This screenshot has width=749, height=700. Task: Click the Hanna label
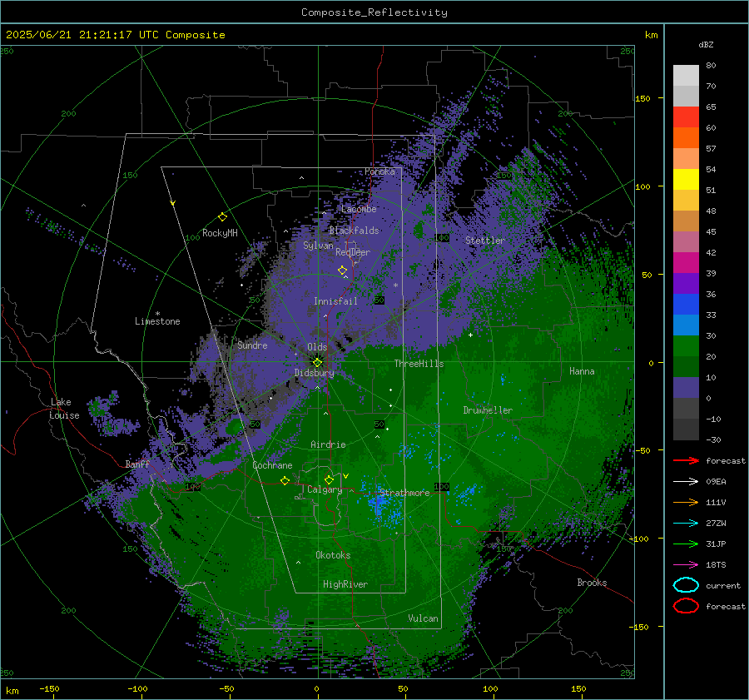(x=582, y=371)
